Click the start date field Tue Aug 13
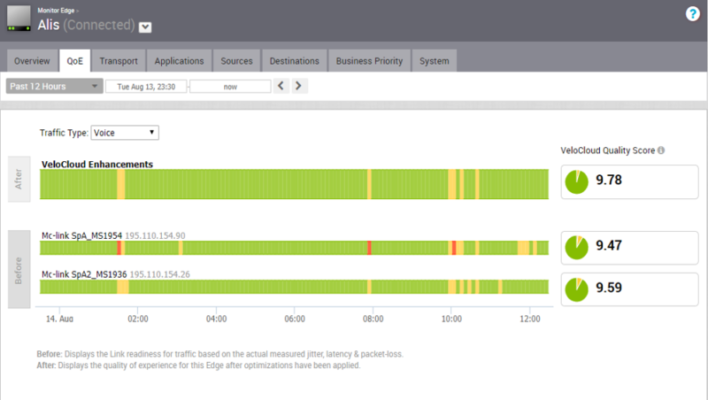This screenshot has width=708, height=400. [146, 86]
